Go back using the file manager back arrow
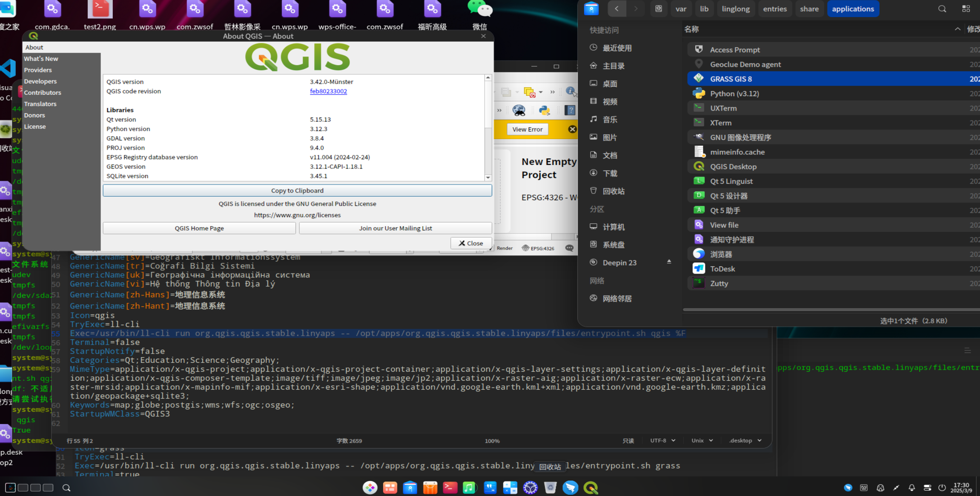Screen dimensions: 980x496 pos(616,9)
